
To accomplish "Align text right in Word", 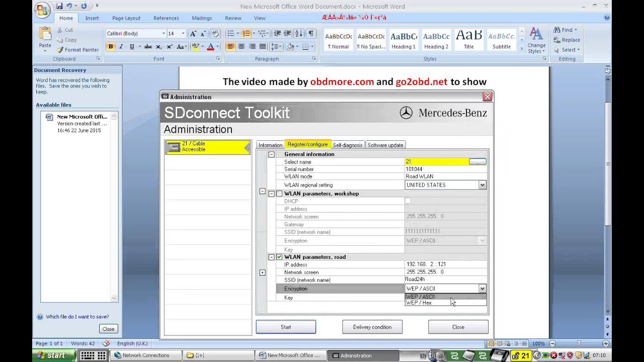I will 252,47.
